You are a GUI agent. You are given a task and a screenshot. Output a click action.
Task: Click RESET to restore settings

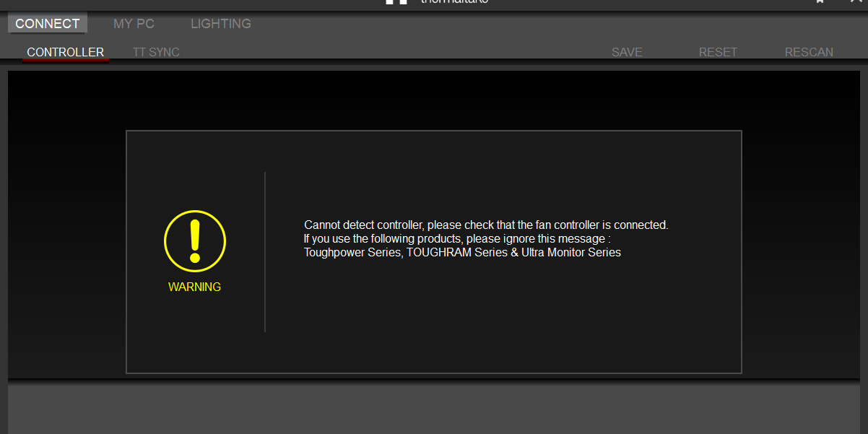(x=718, y=52)
